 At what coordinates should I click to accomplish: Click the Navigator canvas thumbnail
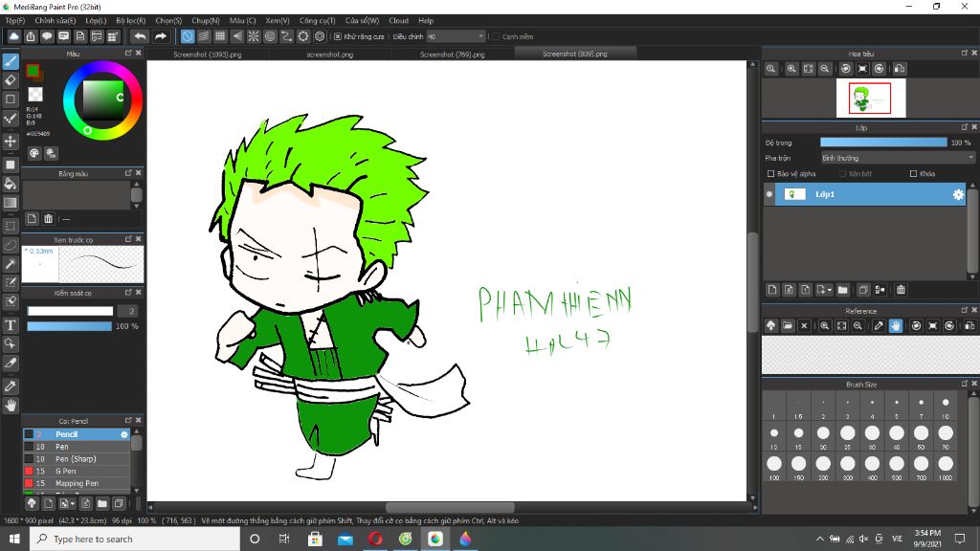(x=871, y=99)
